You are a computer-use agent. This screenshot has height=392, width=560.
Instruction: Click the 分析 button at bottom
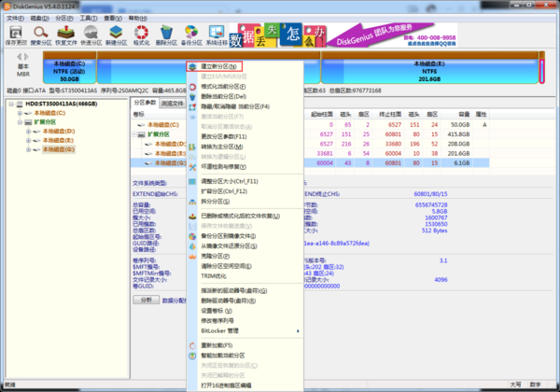pyautogui.click(x=145, y=301)
